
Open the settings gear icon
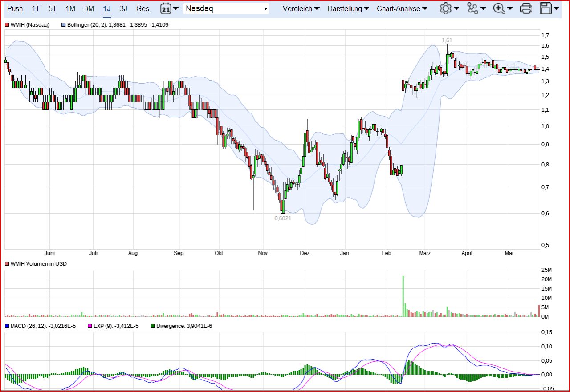coord(446,8)
